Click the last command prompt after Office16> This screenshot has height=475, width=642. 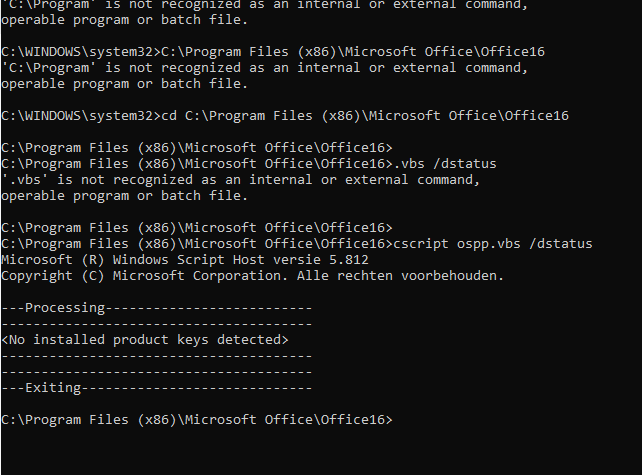point(197,420)
